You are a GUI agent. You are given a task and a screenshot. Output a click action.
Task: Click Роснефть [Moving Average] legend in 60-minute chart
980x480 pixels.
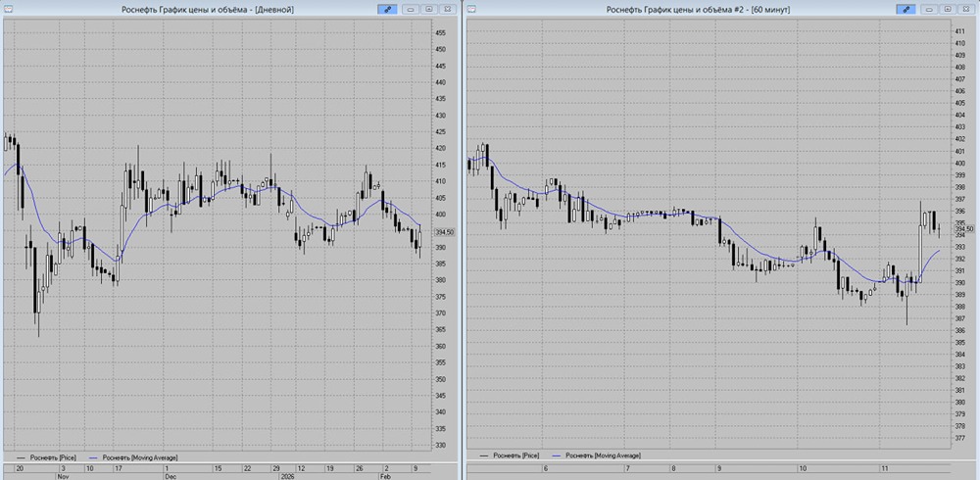603,456
